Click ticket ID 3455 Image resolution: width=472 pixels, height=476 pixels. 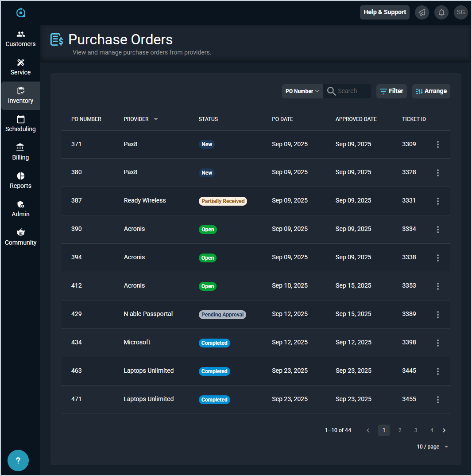tap(409, 399)
